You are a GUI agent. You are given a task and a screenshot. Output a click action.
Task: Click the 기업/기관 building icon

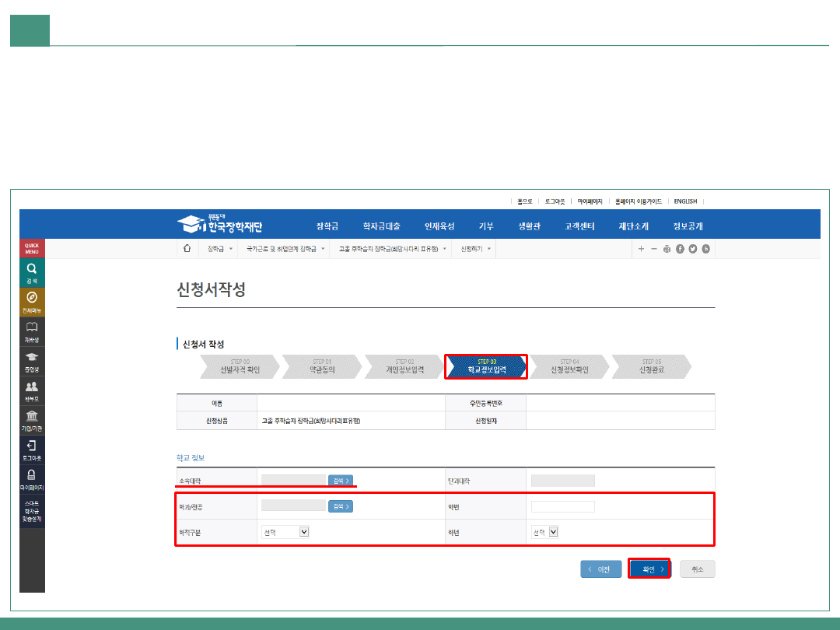[32, 420]
